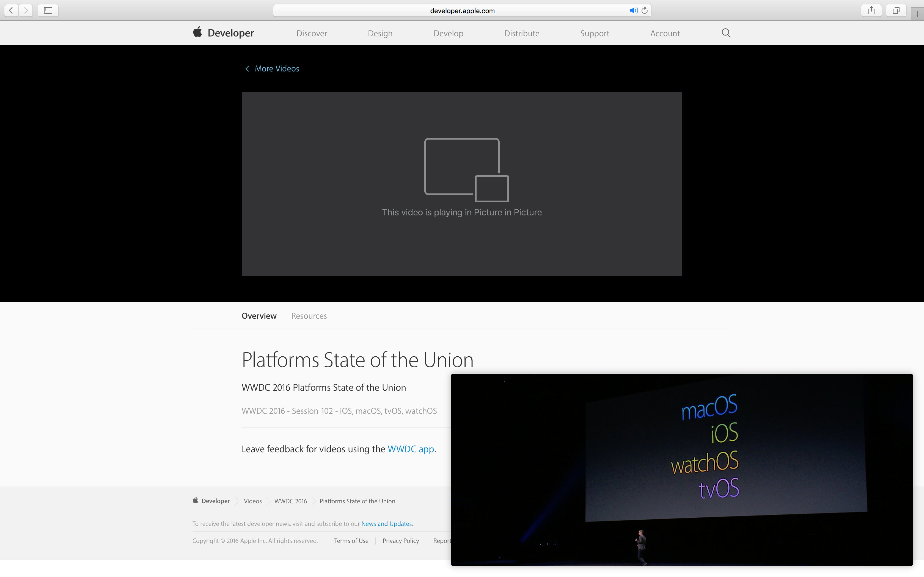Open the Develop navigation menu
924x577 pixels.
pyautogui.click(x=448, y=33)
